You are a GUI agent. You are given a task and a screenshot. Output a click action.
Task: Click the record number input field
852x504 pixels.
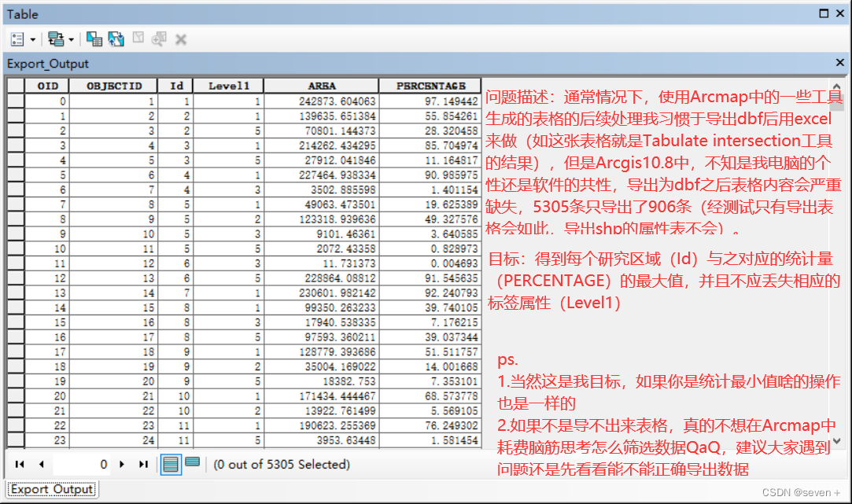tap(80, 465)
